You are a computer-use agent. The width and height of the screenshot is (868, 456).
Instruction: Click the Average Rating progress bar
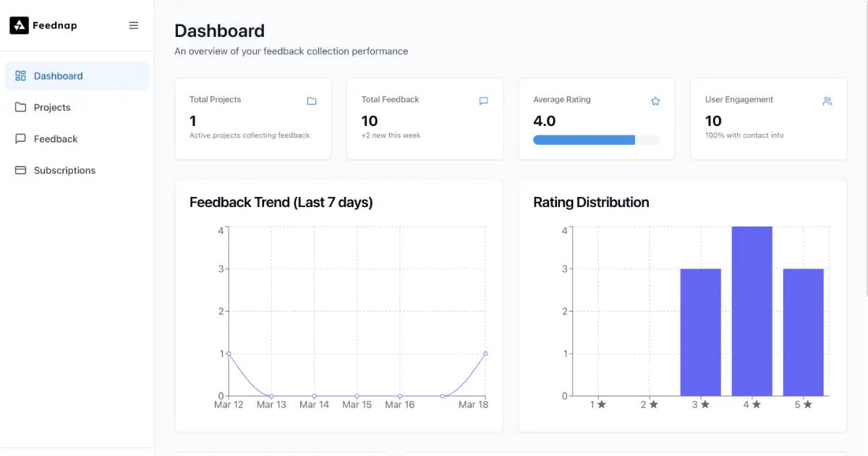pos(596,140)
